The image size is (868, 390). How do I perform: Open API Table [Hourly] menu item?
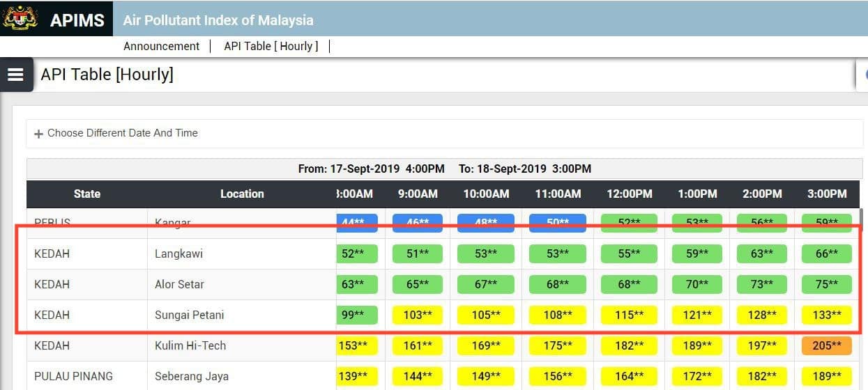271,46
